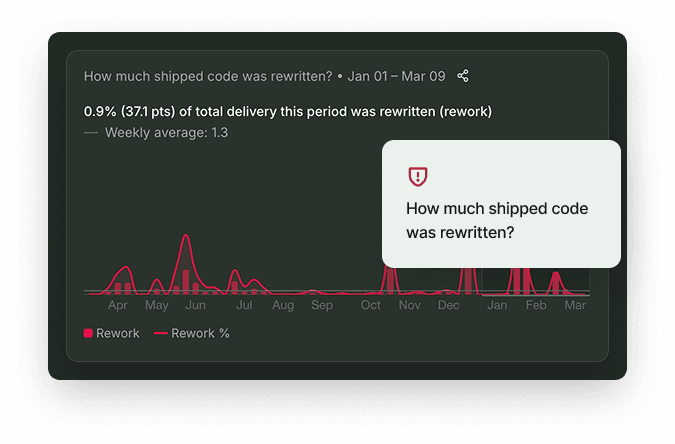Select the Jan 01 – Mar 09 date range
Screen dimensions: 675x444
tap(396, 76)
